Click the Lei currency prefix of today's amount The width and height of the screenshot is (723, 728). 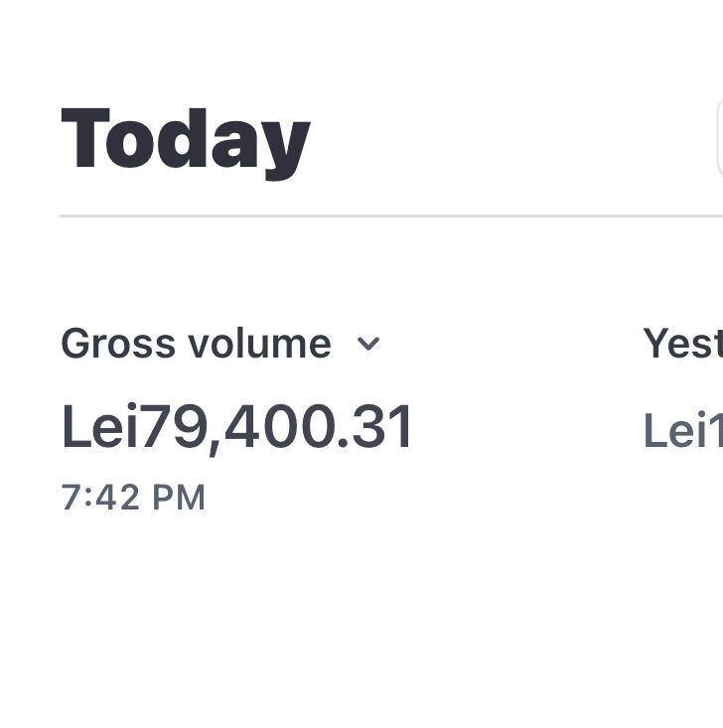click(x=99, y=427)
